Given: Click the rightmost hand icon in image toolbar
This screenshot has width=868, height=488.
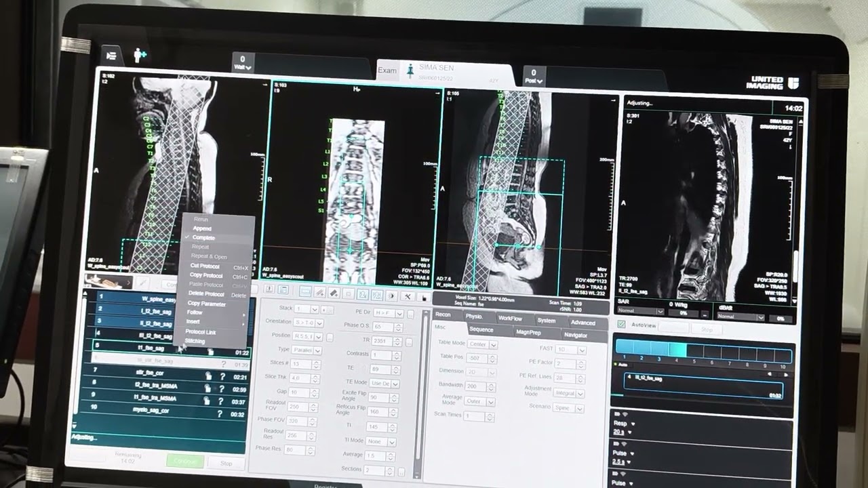Looking at the screenshot, I should 425,298.
